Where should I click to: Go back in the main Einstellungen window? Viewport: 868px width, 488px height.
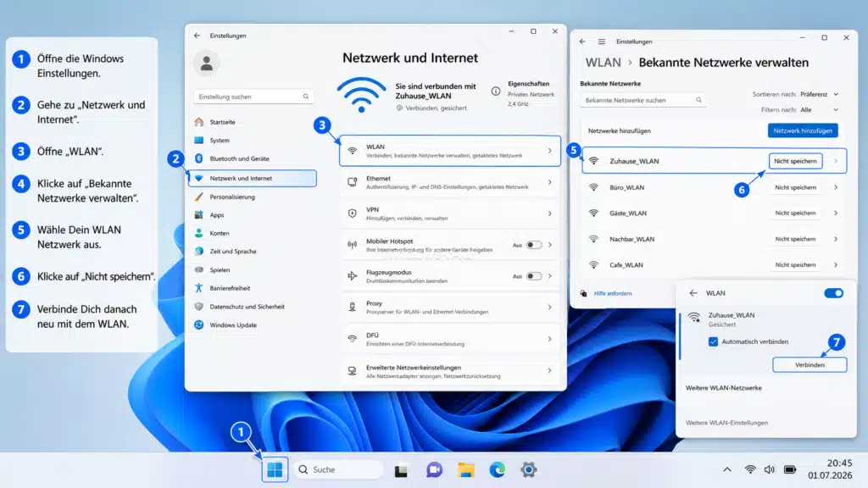pos(197,36)
